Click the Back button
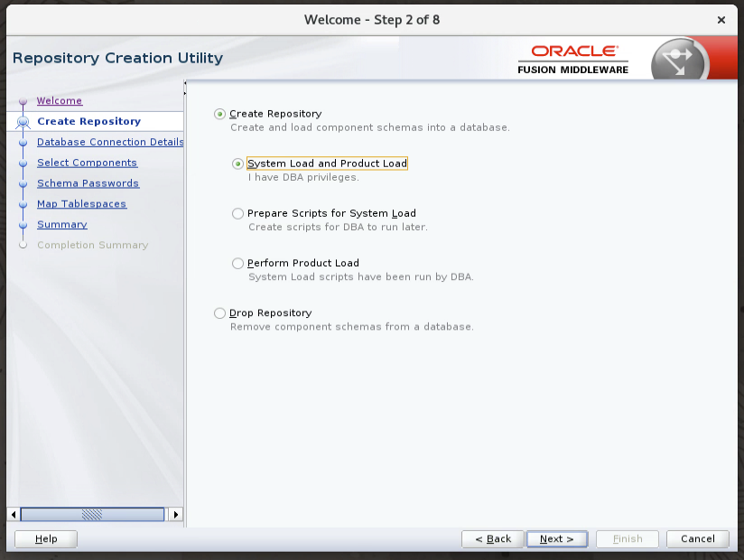744x560 pixels. point(493,539)
